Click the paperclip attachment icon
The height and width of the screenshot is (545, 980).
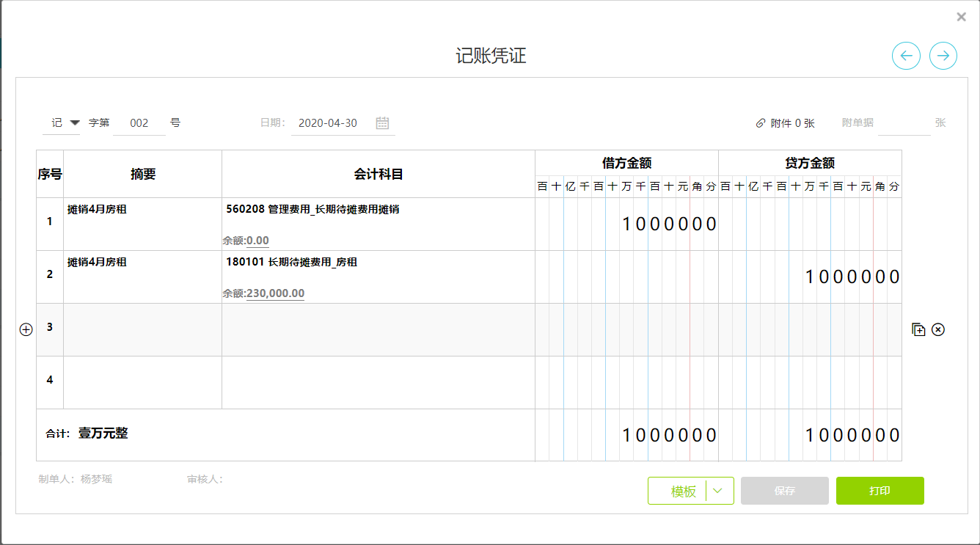[761, 122]
